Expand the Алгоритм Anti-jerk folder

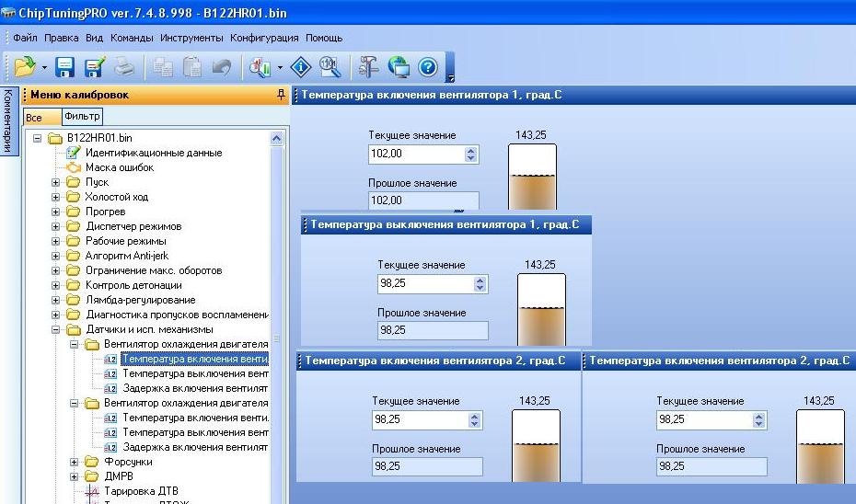(55, 256)
